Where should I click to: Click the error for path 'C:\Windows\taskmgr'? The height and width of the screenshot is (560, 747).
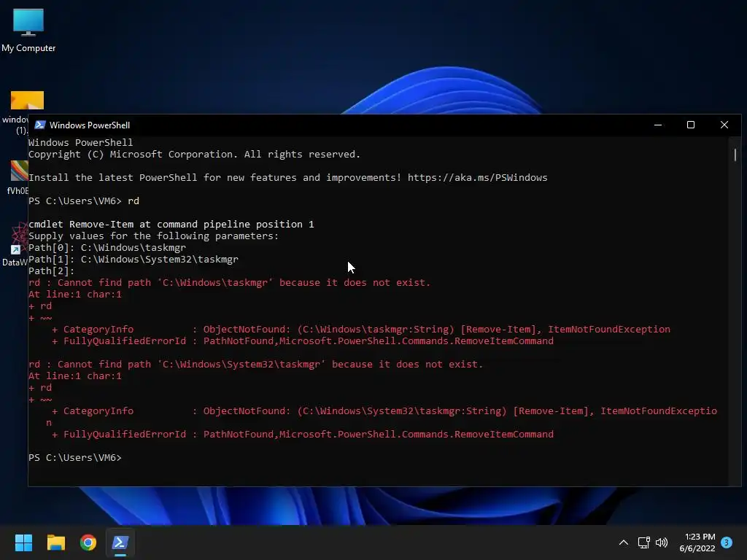(229, 283)
